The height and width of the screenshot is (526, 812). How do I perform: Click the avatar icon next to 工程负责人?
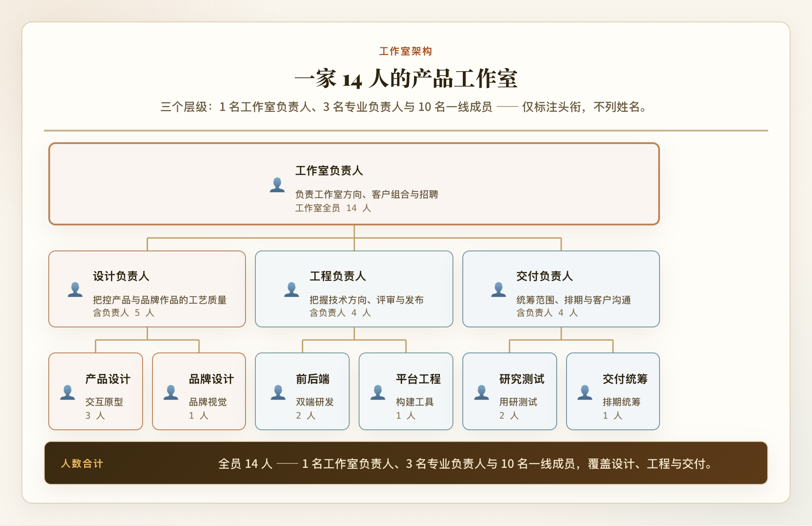tap(292, 289)
